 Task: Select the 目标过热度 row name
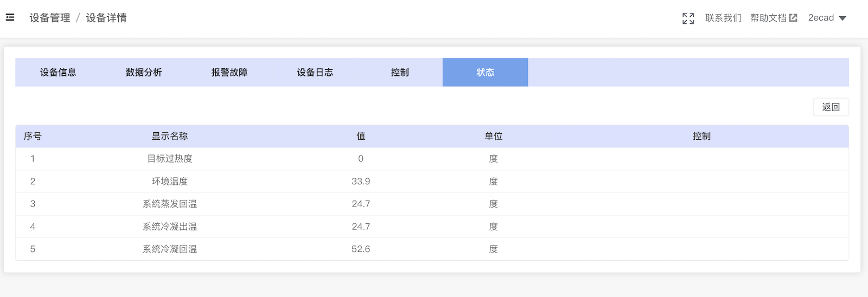(170, 159)
